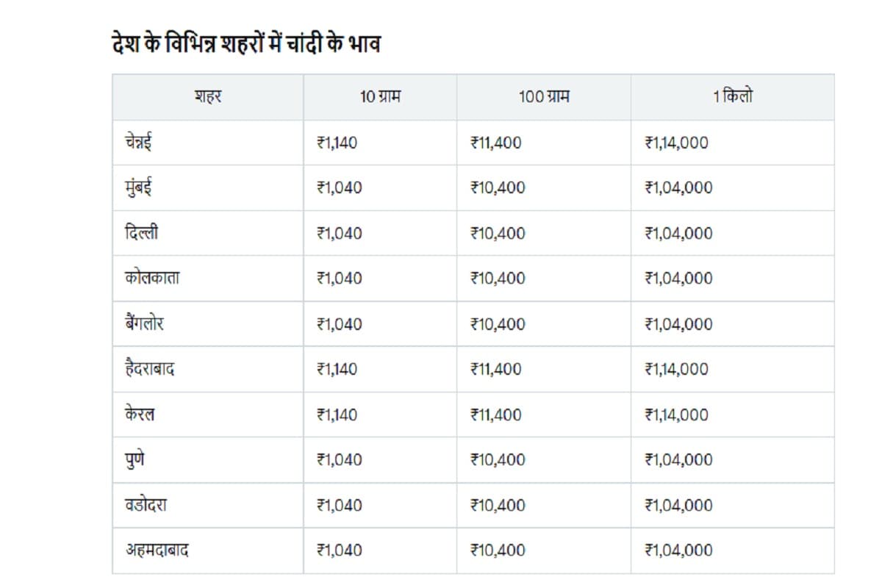
Task: Select the मुंबई city cell
Action: tap(138, 187)
